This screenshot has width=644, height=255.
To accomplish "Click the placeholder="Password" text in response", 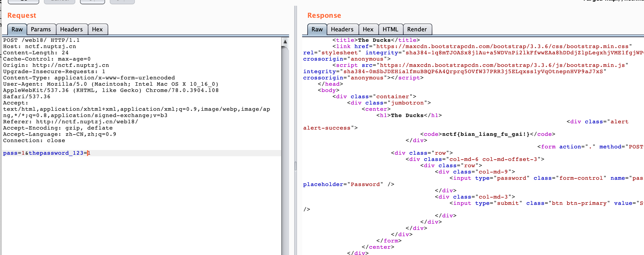I will click(x=343, y=184).
